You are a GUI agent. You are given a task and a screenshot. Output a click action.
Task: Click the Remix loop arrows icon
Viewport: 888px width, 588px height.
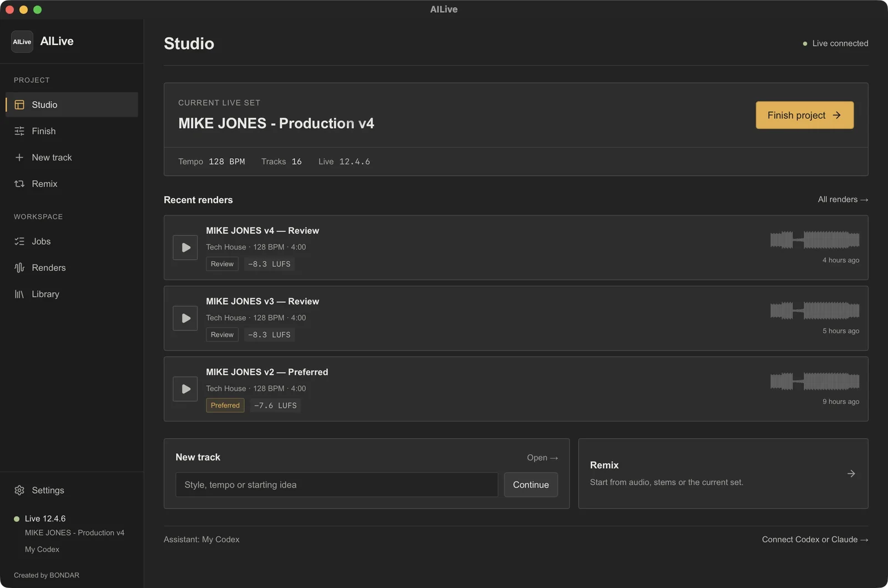point(19,184)
